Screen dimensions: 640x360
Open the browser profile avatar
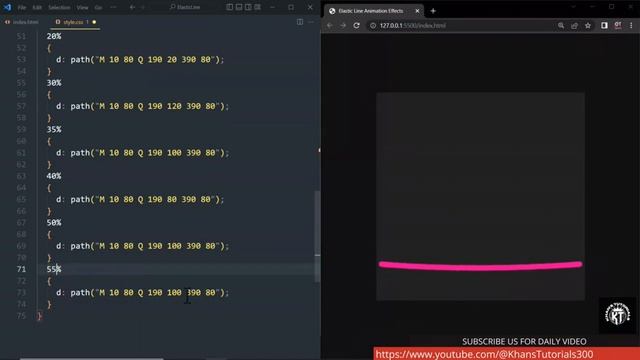618,25
